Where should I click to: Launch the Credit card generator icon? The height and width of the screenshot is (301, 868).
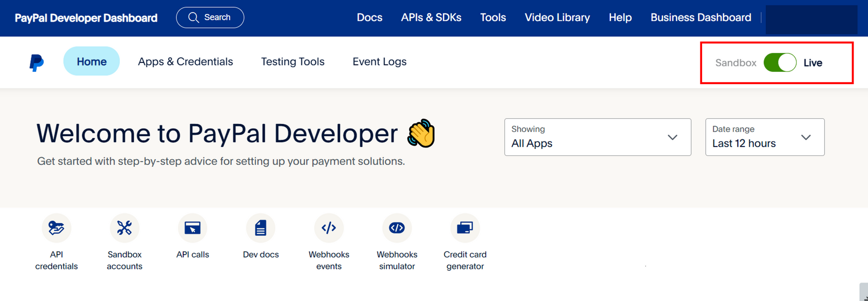[465, 228]
